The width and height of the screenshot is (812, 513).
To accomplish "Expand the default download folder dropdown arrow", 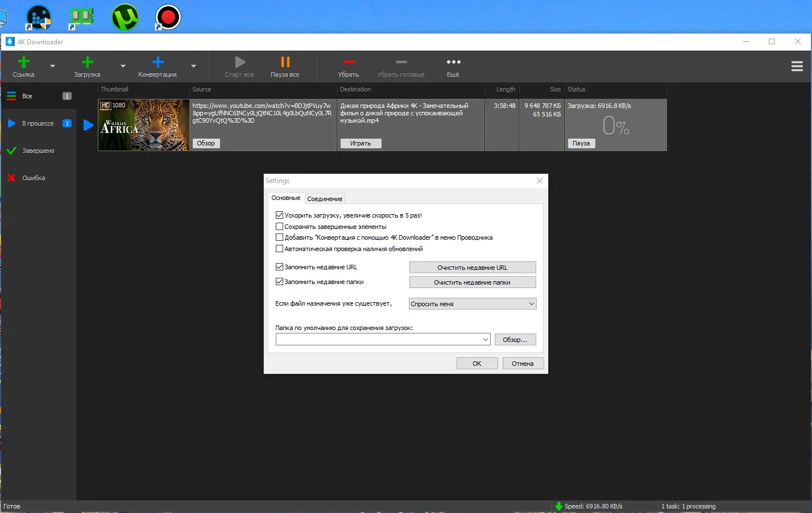I will click(x=486, y=340).
